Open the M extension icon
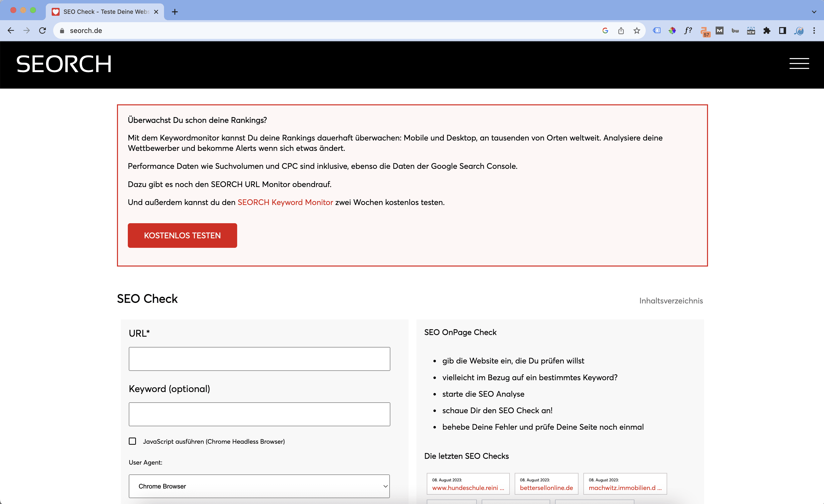This screenshot has height=504, width=824. [720, 31]
